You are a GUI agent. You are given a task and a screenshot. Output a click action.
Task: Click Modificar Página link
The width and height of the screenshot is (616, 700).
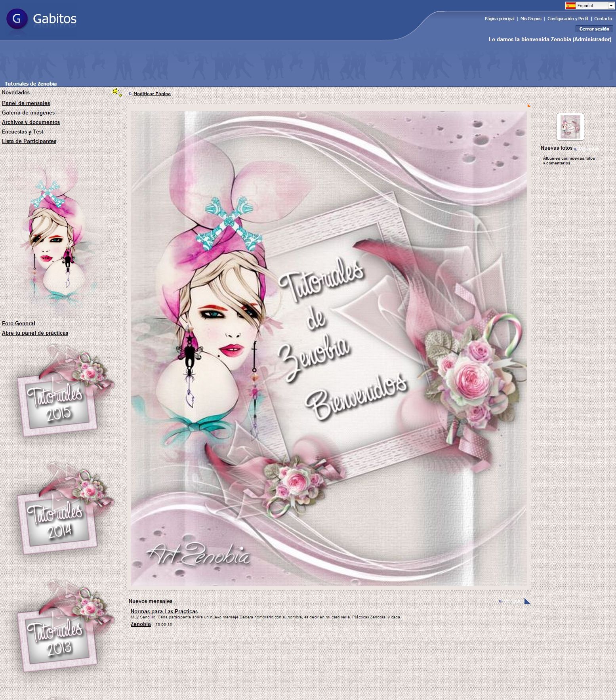pyautogui.click(x=152, y=94)
